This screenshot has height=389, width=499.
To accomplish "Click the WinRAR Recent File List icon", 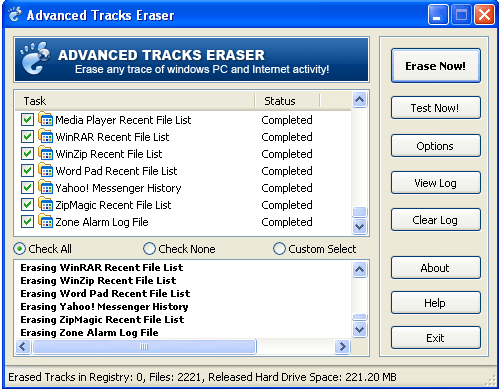I will tap(46, 136).
